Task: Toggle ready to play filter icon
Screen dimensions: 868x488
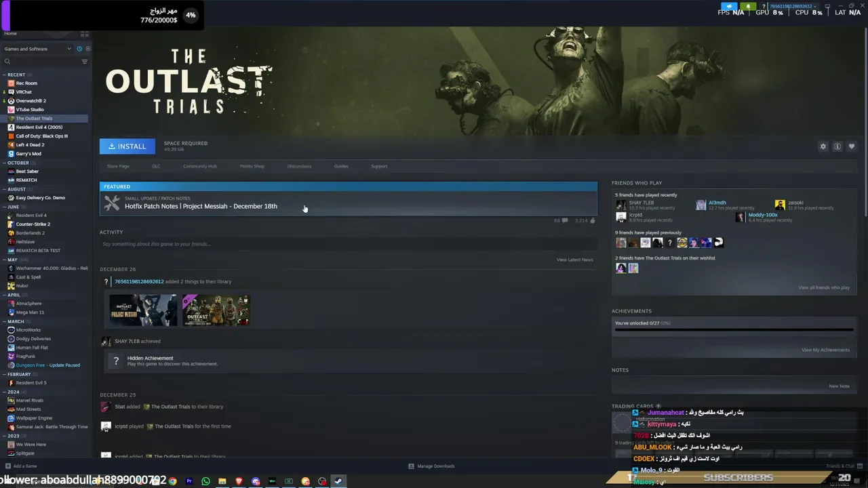Action: [x=87, y=49]
